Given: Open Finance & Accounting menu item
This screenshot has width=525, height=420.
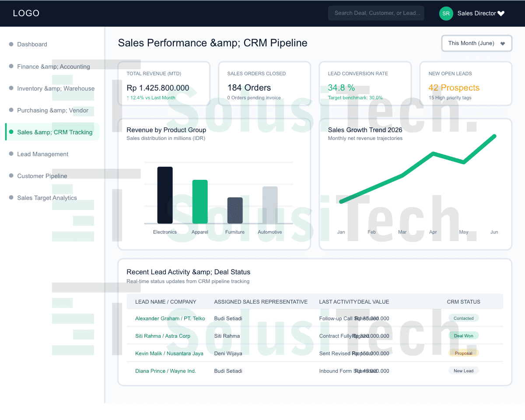Looking at the screenshot, I should 53,66.
